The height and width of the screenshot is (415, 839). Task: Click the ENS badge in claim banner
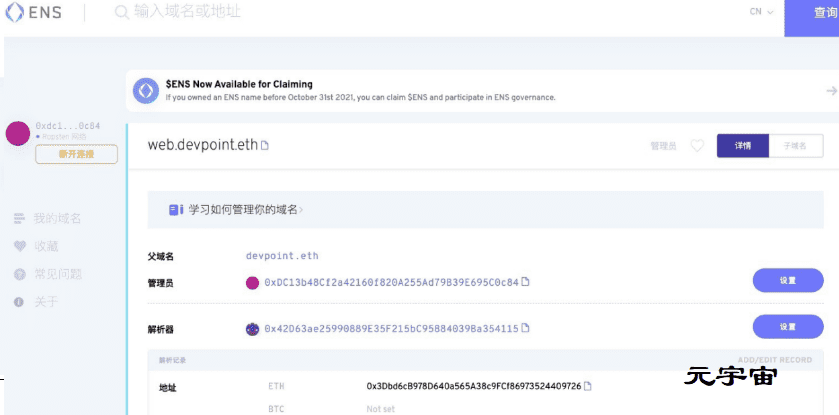coord(146,91)
